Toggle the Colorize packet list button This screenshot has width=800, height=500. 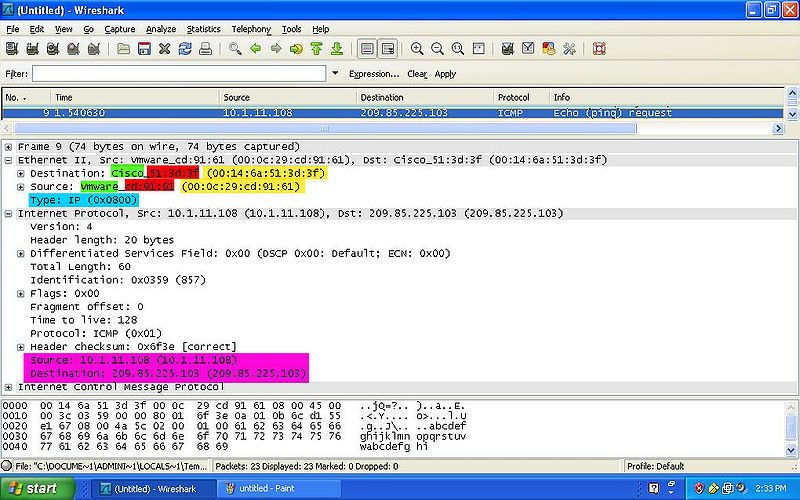pos(367,48)
